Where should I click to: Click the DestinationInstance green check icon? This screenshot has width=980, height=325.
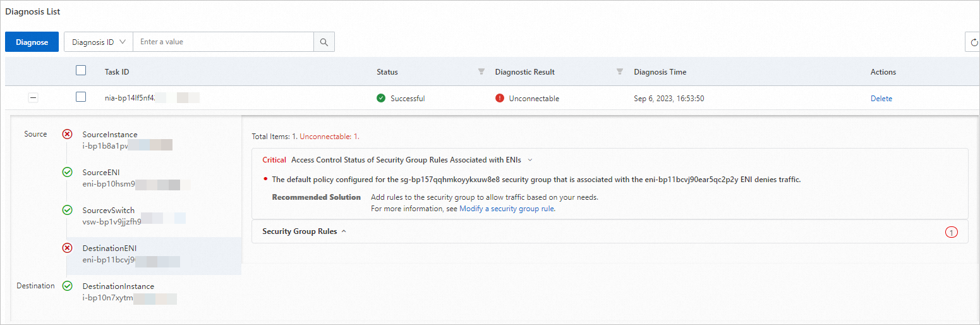[x=68, y=286]
